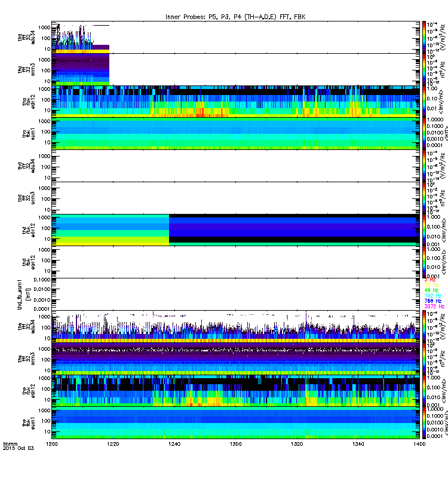Click inside the the fbk edc12 spectrogram panel
The height and width of the screenshot is (478, 448).
coord(235,391)
